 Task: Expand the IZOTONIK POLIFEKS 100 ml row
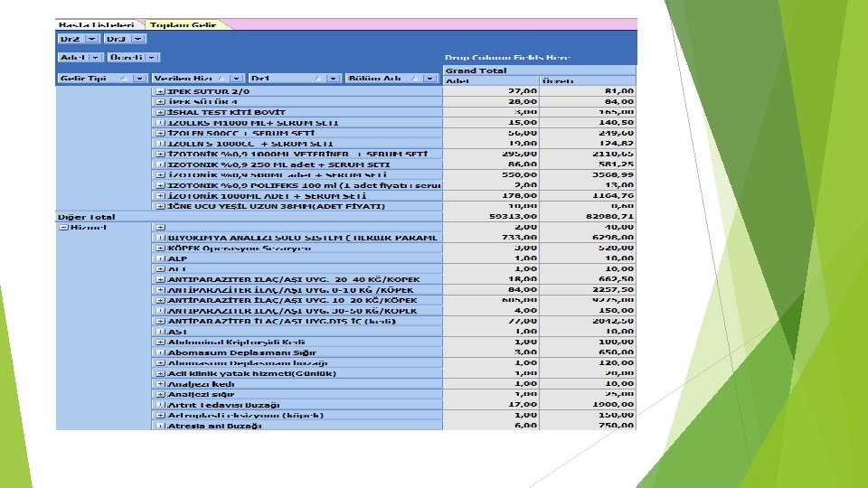[160, 185]
